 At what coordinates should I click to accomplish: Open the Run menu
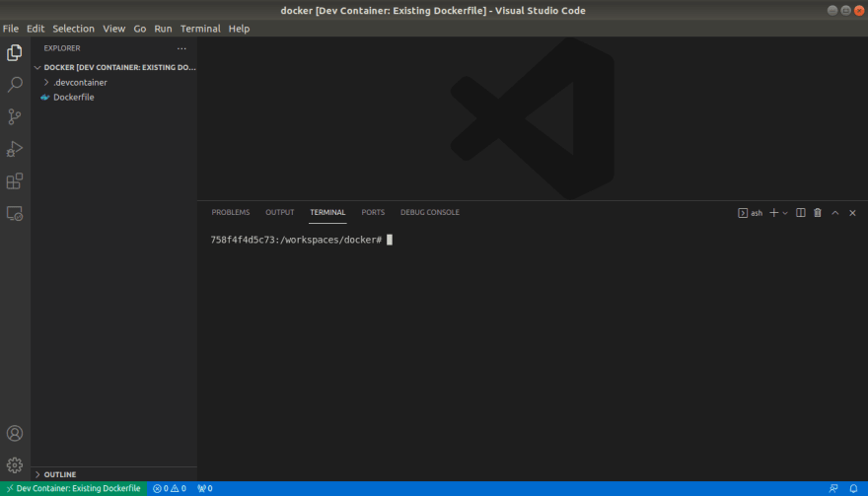click(x=163, y=29)
